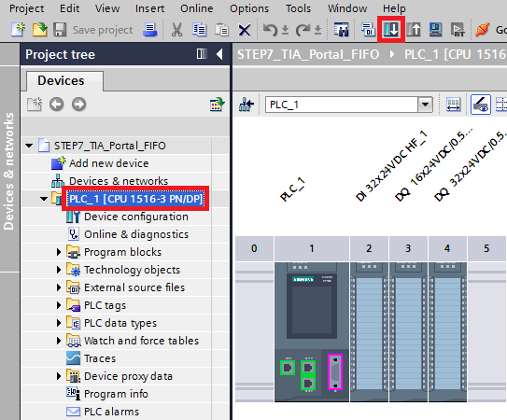Open the PLC_1 device selector dropdown
The height and width of the screenshot is (420, 507).
[x=425, y=105]
